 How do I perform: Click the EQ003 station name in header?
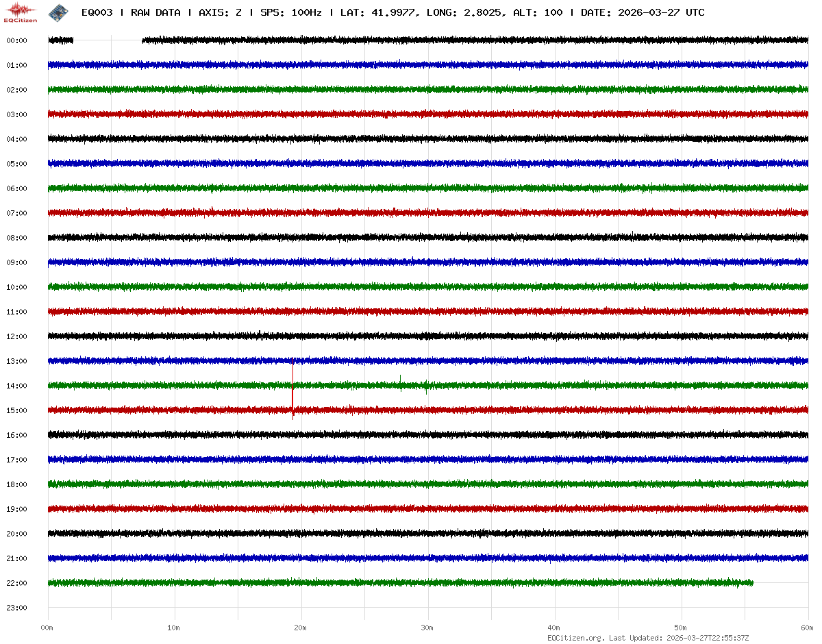click(x=97, y=12)
